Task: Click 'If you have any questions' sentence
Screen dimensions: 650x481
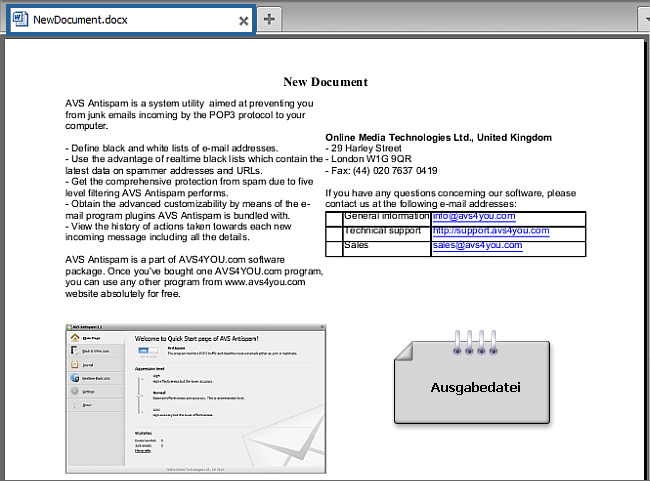Action: [x=451, y=199]
